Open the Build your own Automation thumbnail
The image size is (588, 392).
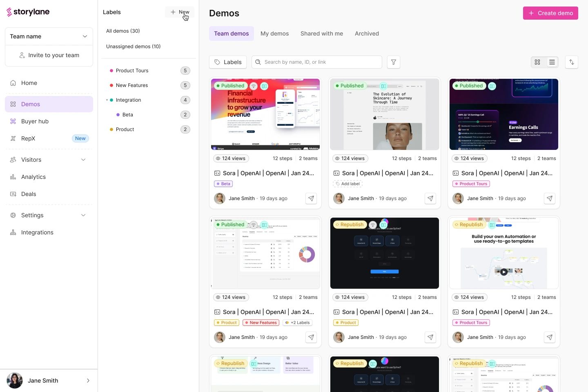[x=504, y=253]
